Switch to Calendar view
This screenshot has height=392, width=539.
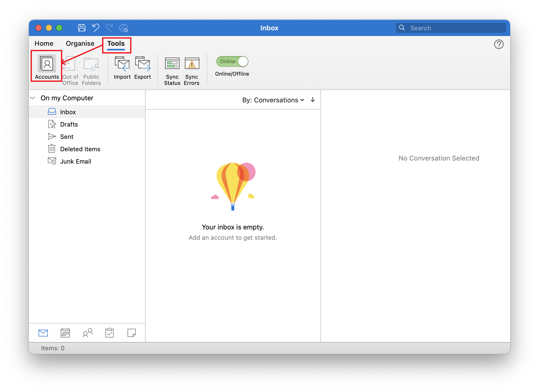(x=65, y=333)
